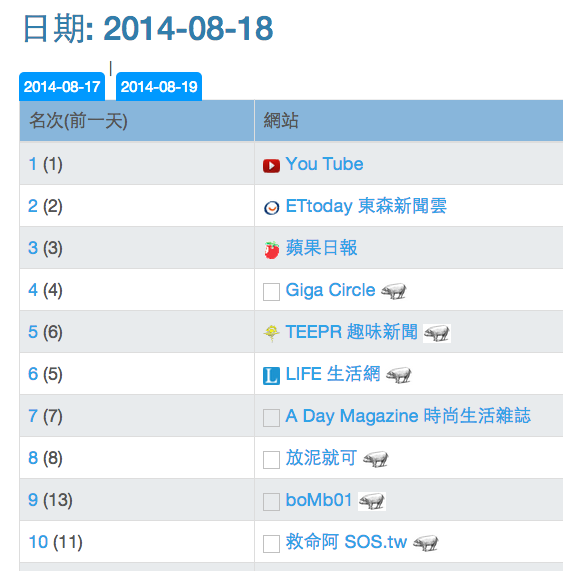This screenshot has width=563, height=571.
Task: Click the ETtoday circular logo icon
Action: point(271,208)
